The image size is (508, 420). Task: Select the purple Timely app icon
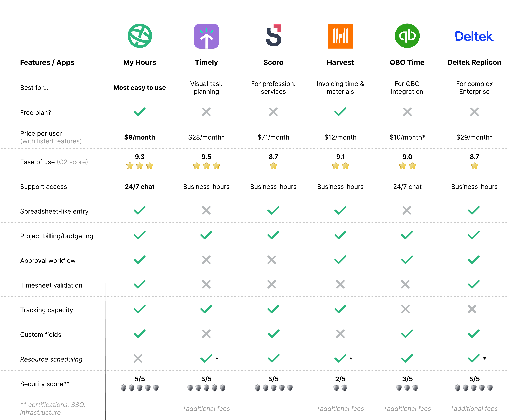coord(206,35)
